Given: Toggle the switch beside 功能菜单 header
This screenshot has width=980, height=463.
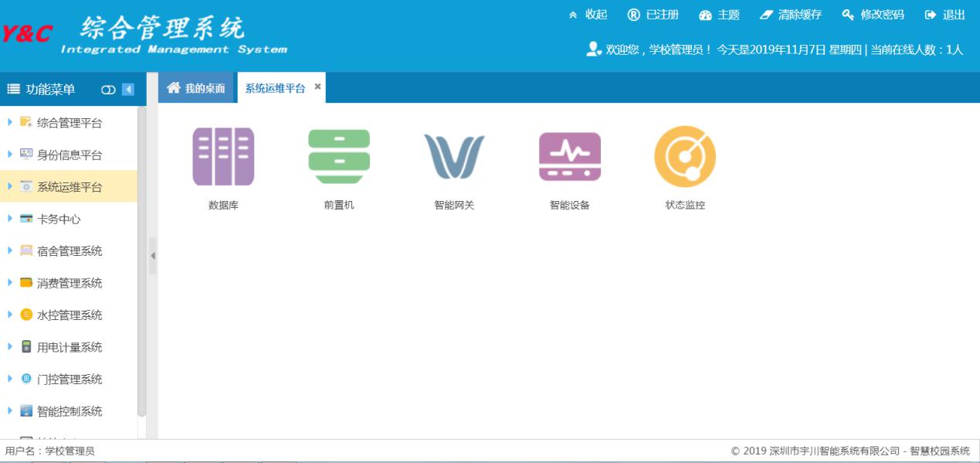Looking at the screenshot, I should click(x=108, y=90).
